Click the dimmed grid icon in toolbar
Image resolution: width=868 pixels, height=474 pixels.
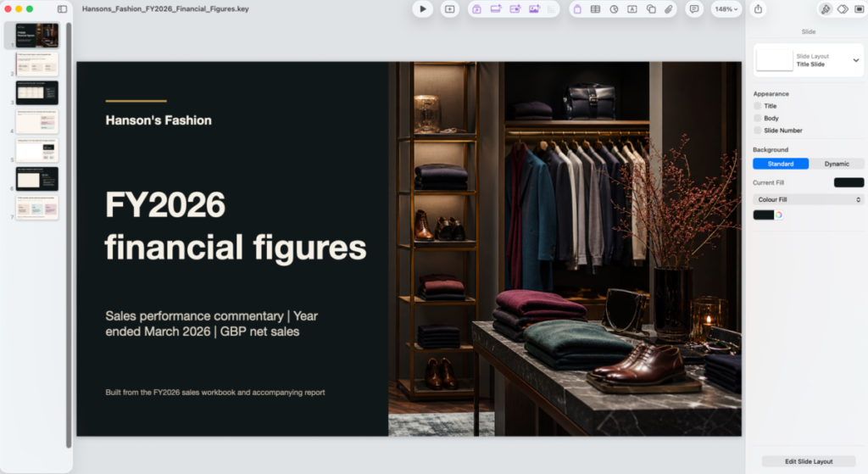click(x=551, y=8)
